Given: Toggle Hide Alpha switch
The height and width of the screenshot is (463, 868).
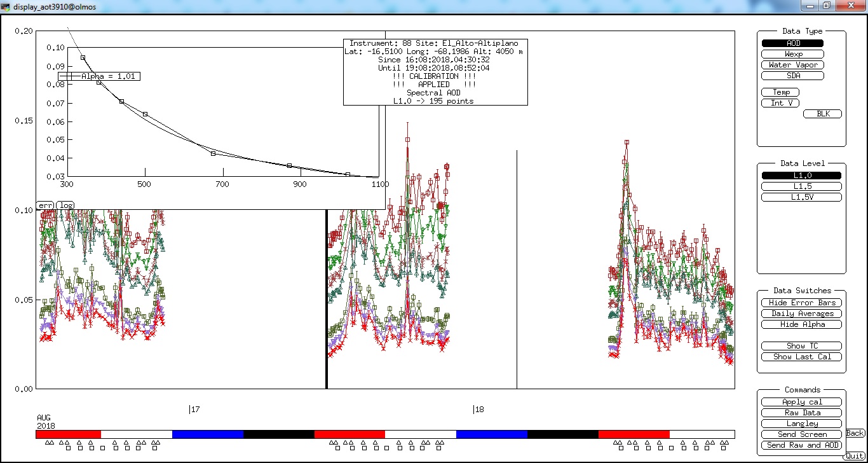Looking at the screenshot, I should click(x=802, y=324).
